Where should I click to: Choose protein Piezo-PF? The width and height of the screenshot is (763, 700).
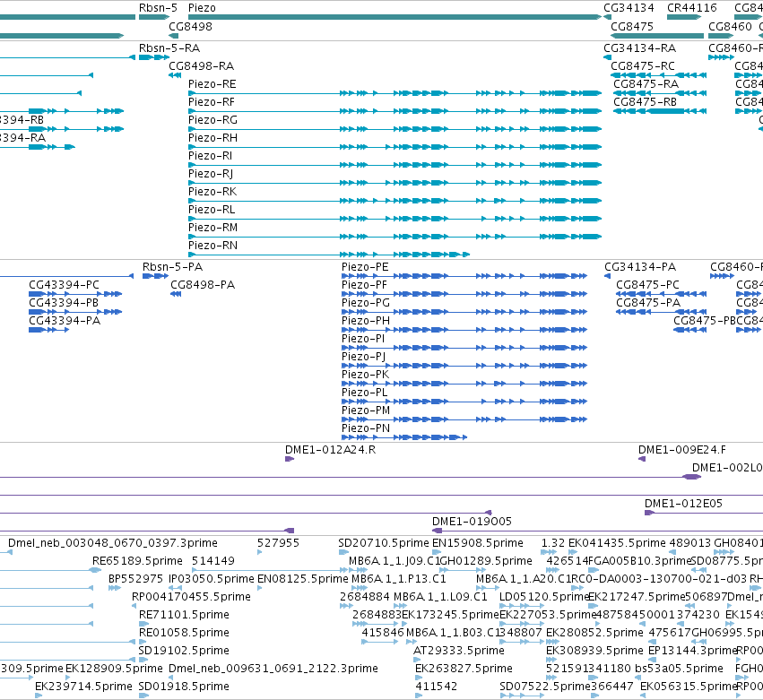364,285
